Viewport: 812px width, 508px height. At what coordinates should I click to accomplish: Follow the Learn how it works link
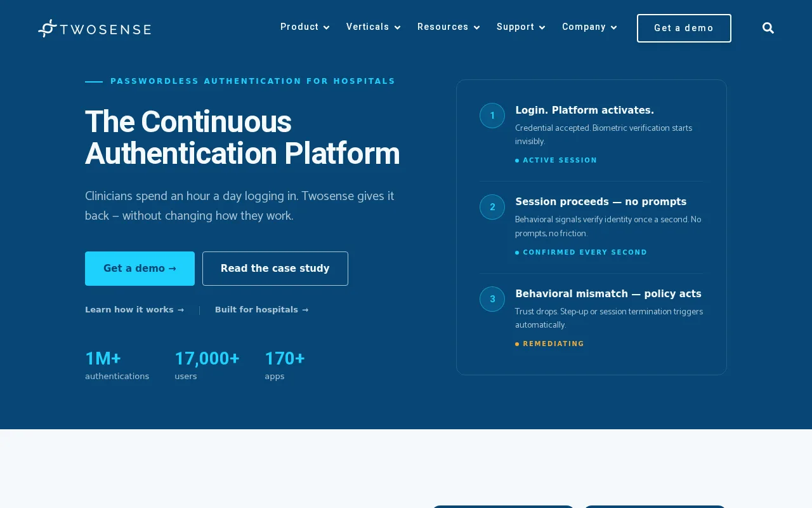point(134,310)
